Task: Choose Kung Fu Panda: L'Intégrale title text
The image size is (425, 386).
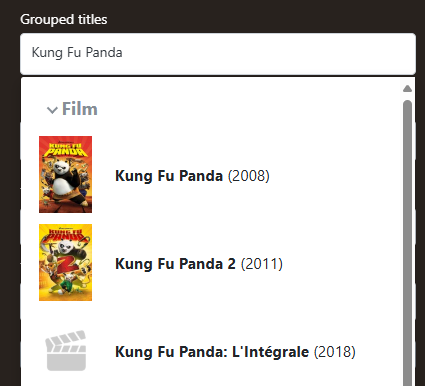Action: pyautogui.click(x=212, y=352)
